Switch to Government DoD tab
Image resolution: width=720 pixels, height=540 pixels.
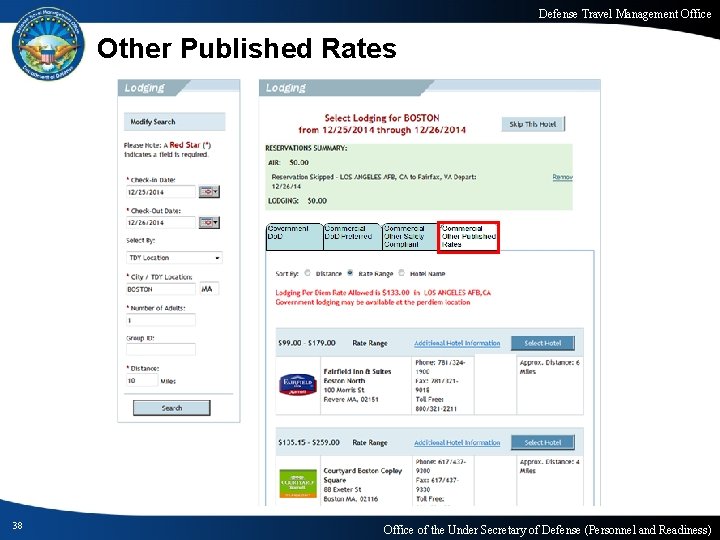tap(294, 236)
